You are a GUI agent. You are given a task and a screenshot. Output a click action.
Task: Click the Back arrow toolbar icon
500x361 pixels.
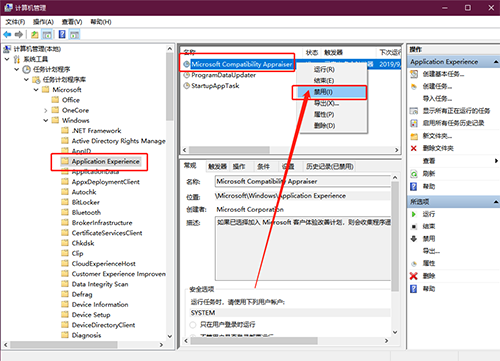click(x=7, y=34)
